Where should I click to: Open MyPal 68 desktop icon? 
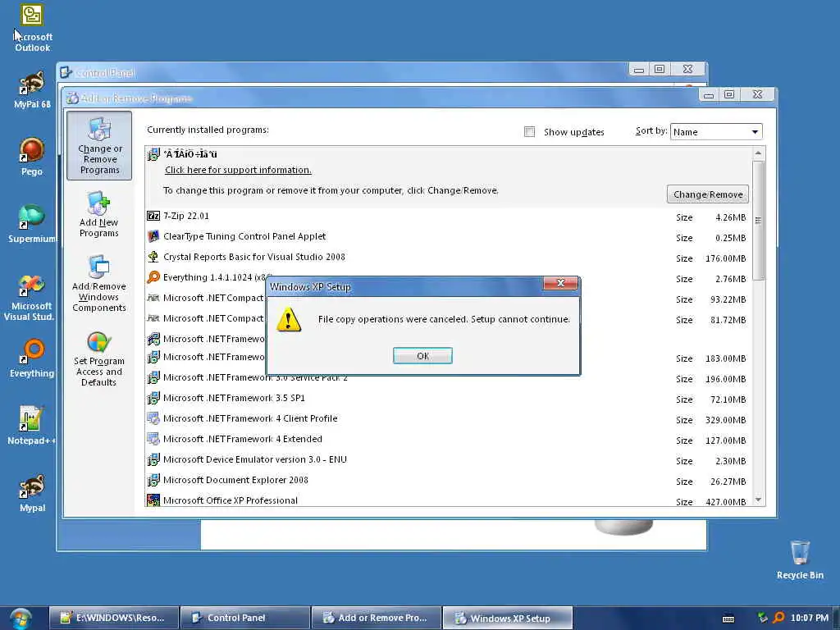pos(32,90)
